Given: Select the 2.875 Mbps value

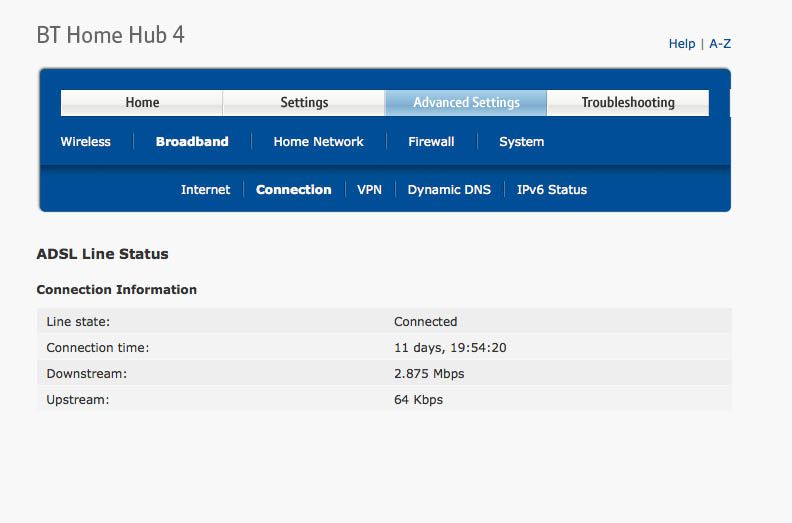Looking at the screenshot, I should click(429, 373).
